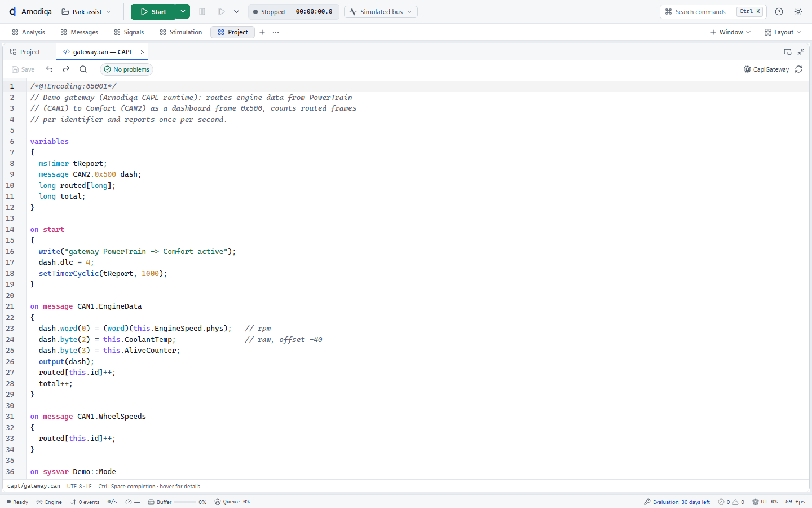Click the UTF-8 · LF encoding label
The image size is (812, 508).
pyautogui.click(x=80, y=486)
